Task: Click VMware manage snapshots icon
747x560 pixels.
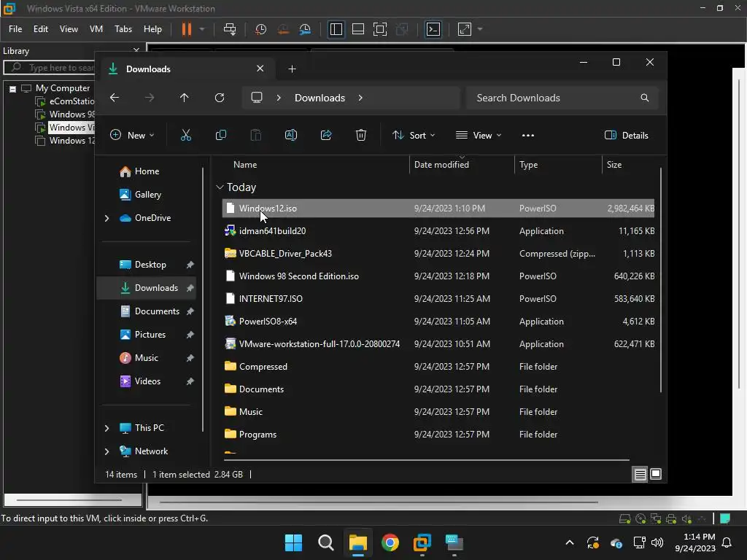Action: [x=305, y=29]
